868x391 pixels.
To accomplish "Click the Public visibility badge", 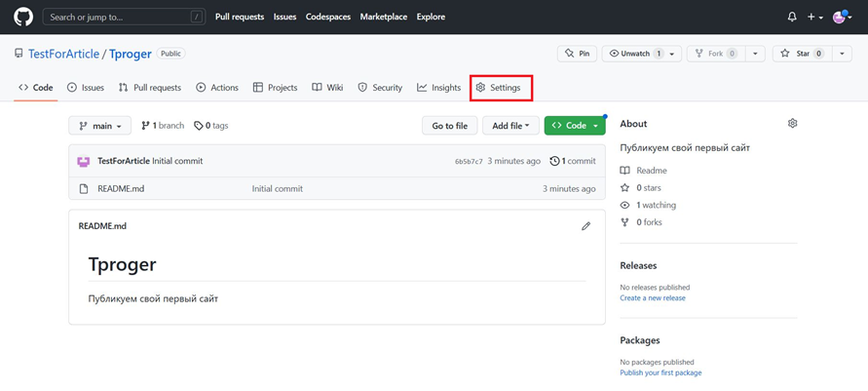I will coord(171,54).
